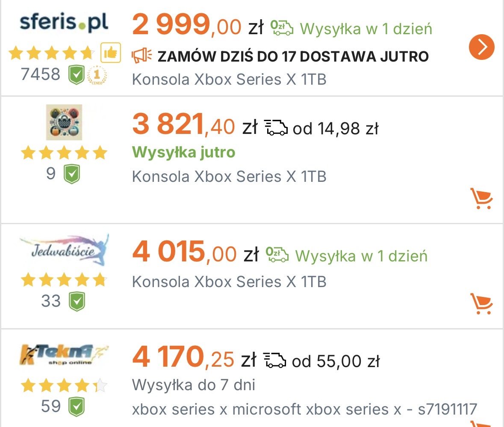Click the orange arrow for the sferis.pl offer

[481, 47]
